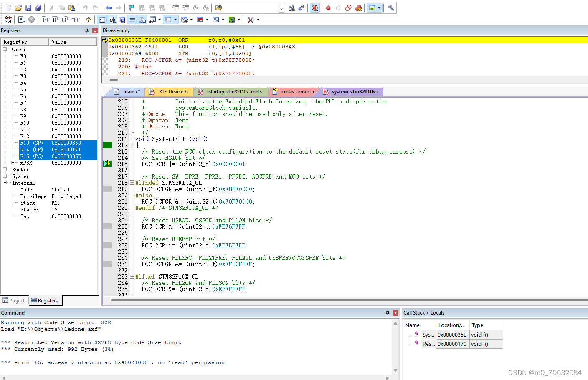Click the Value column header in Registers
The width and height of the screenshot is (588, 380).
coord(73,42)
